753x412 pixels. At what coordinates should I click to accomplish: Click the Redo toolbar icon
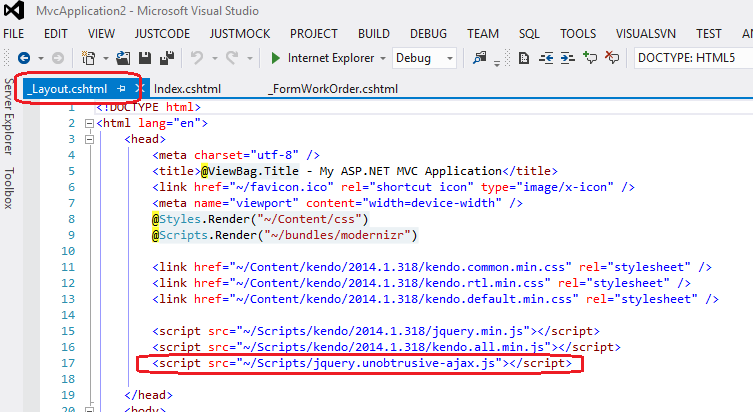pos(232,58)
